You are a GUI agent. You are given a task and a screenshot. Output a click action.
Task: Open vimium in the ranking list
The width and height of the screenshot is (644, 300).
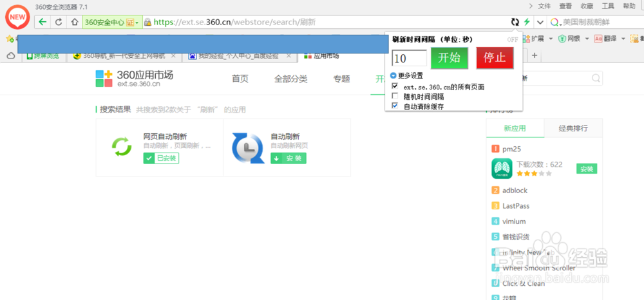(514, 221)
